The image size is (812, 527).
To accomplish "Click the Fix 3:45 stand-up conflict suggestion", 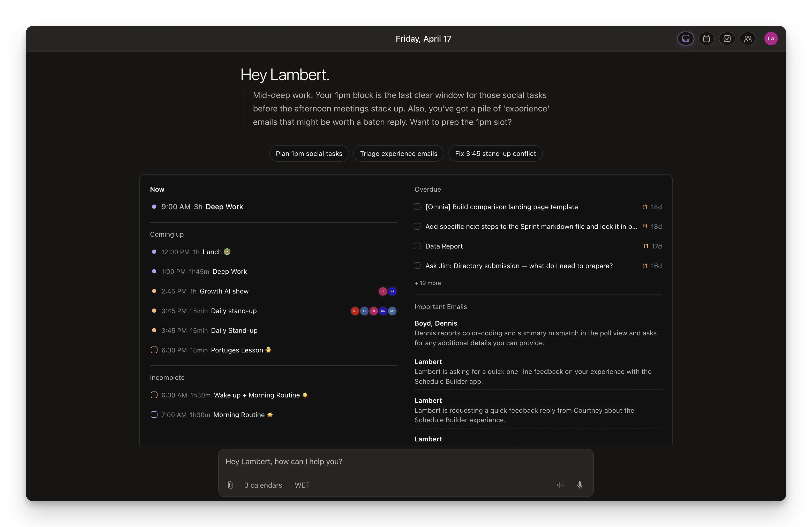I will pos(495,154).
